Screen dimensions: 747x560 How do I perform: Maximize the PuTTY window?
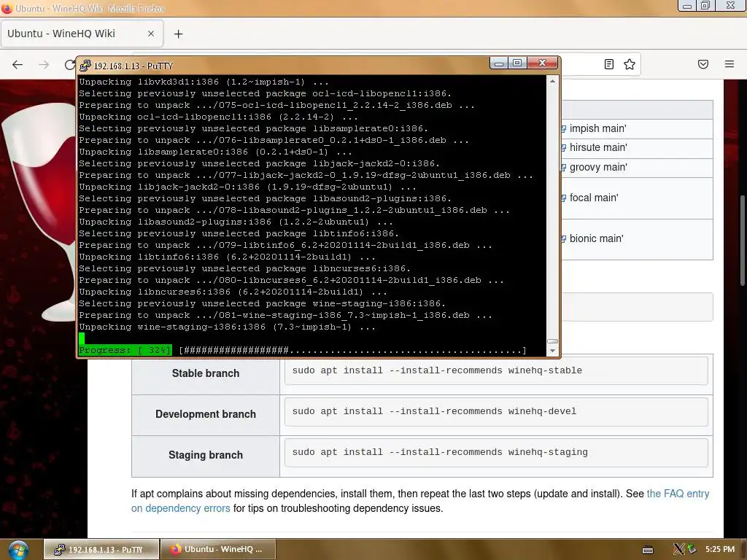[517, 63]
